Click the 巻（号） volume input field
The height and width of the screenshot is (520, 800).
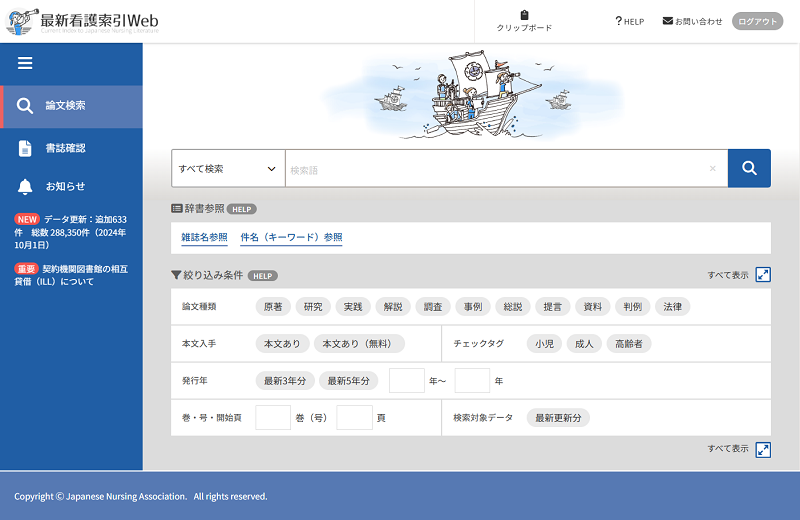pyautogui.click(x=273, y=418)
